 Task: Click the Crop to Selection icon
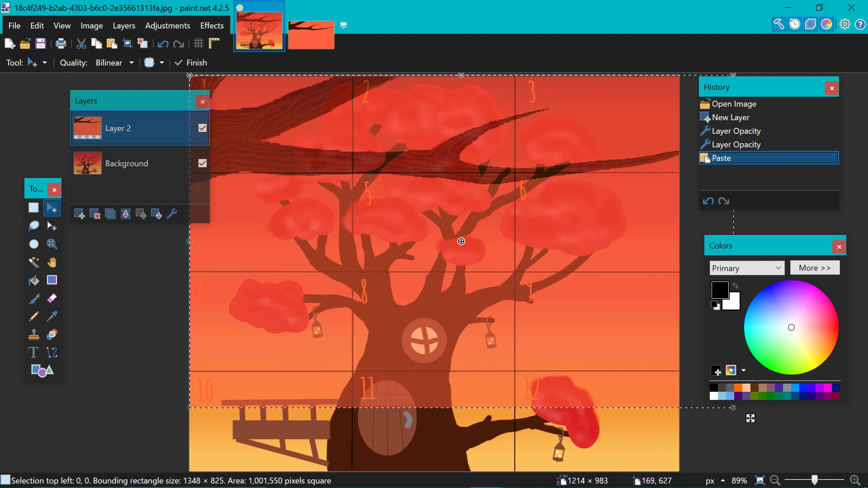pos(127,43)
